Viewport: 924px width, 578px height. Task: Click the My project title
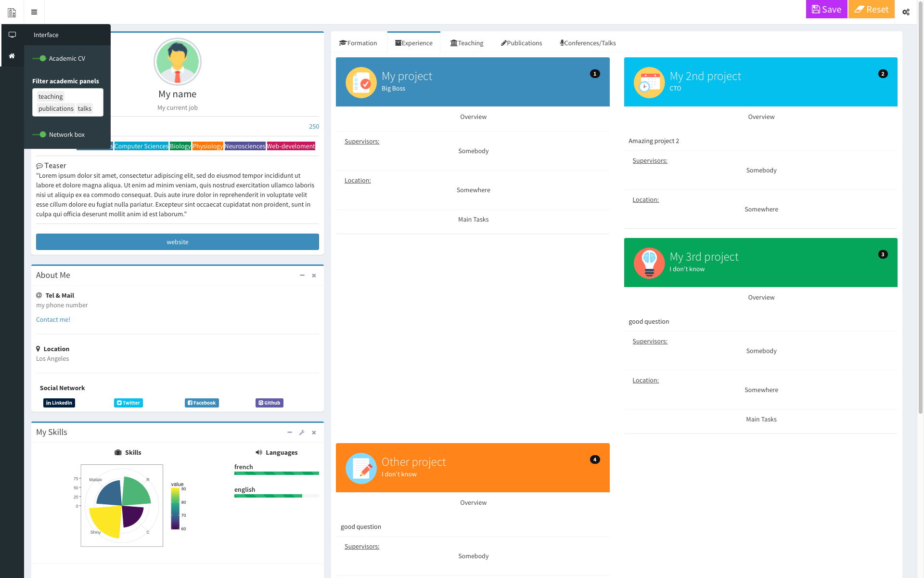407,76
